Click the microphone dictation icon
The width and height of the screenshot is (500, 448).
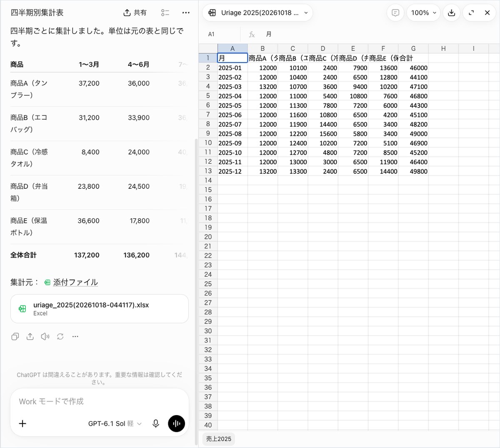(156, 423)
